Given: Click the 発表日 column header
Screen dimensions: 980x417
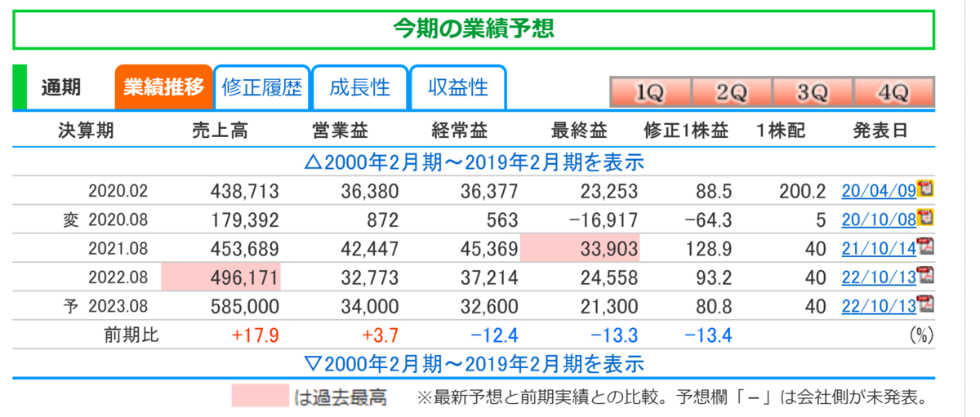Looking at the screenshot, I should 881,131.
